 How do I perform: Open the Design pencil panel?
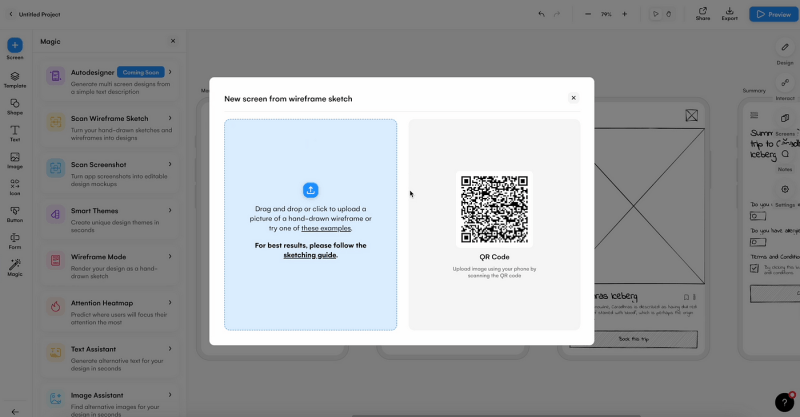click(785, 47)
